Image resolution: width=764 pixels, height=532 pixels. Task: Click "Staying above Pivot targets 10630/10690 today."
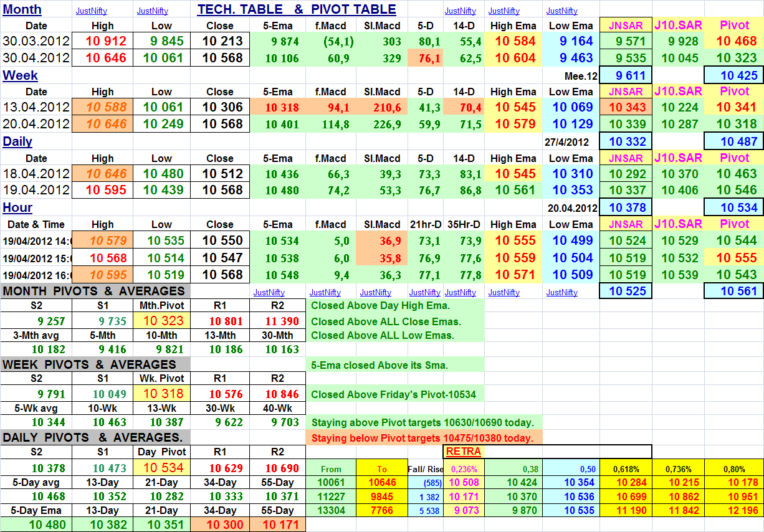point(422,422)
